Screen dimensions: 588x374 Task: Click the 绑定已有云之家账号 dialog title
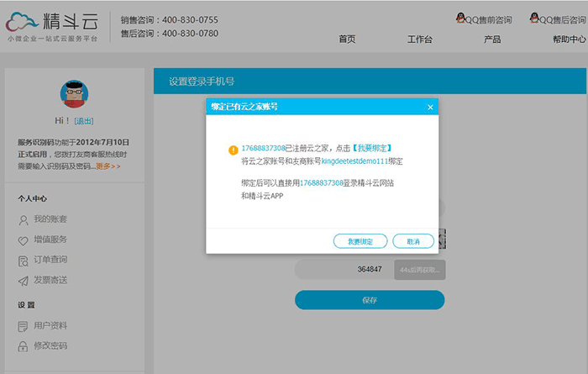(x=244, y=107)
